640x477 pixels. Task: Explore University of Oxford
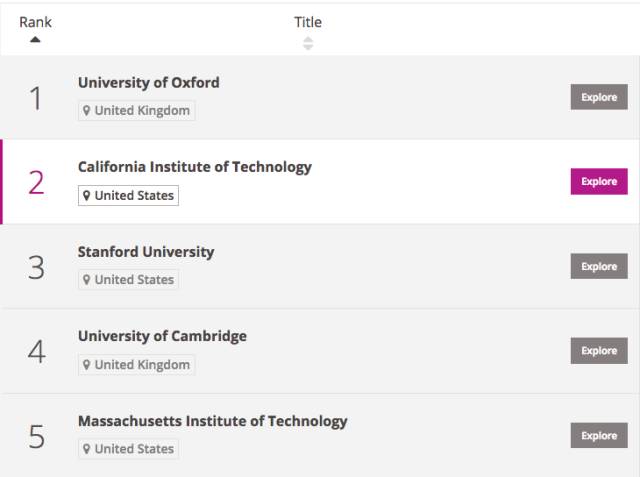click(x=599, y=97)
